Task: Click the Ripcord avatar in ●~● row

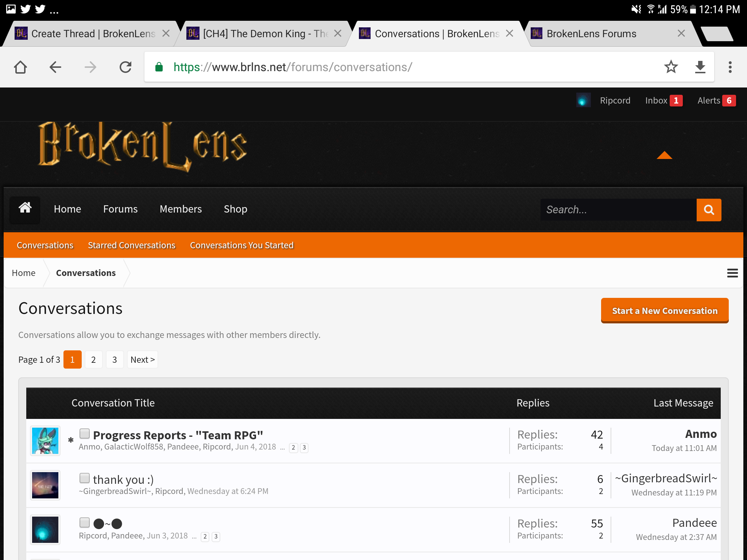Action: click(x=45, y=530)
